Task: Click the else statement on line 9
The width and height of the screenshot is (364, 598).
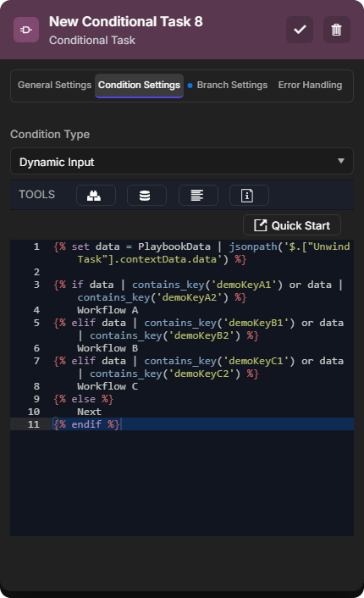Action: tap(84, 399)
